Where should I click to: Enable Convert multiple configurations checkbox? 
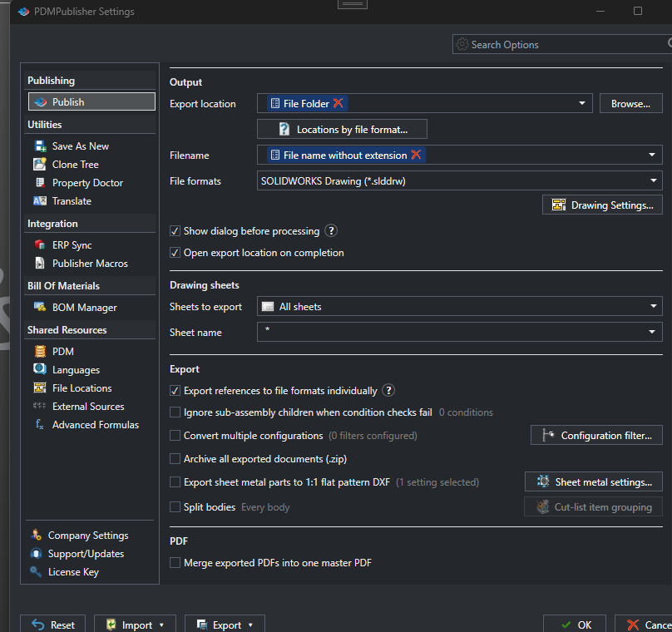coord(175,436)
